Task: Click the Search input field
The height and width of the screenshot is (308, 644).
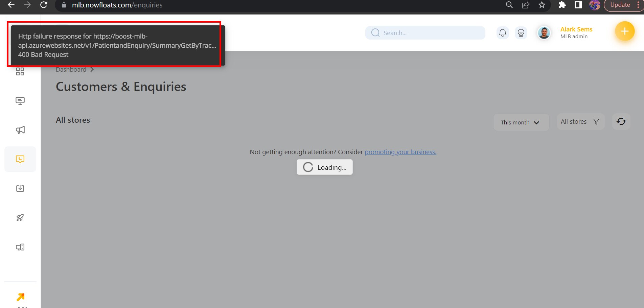Action: [x=430, y=33]
